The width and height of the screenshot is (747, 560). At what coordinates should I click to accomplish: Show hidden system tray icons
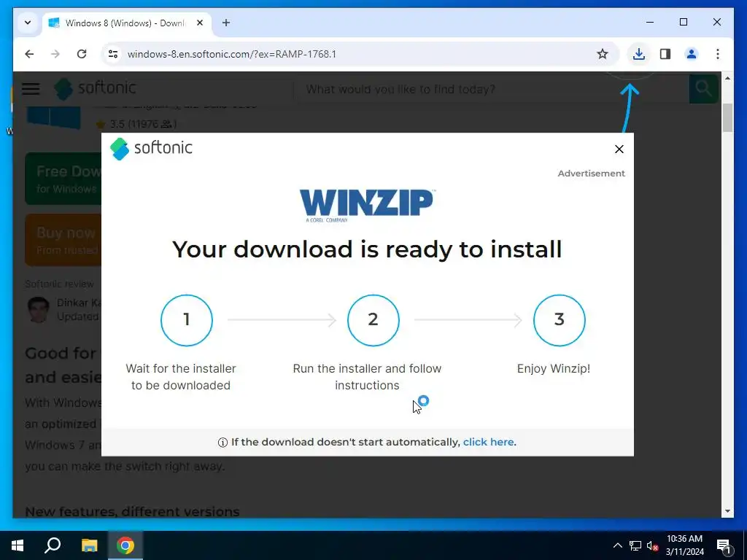click(x=617, y=545)
